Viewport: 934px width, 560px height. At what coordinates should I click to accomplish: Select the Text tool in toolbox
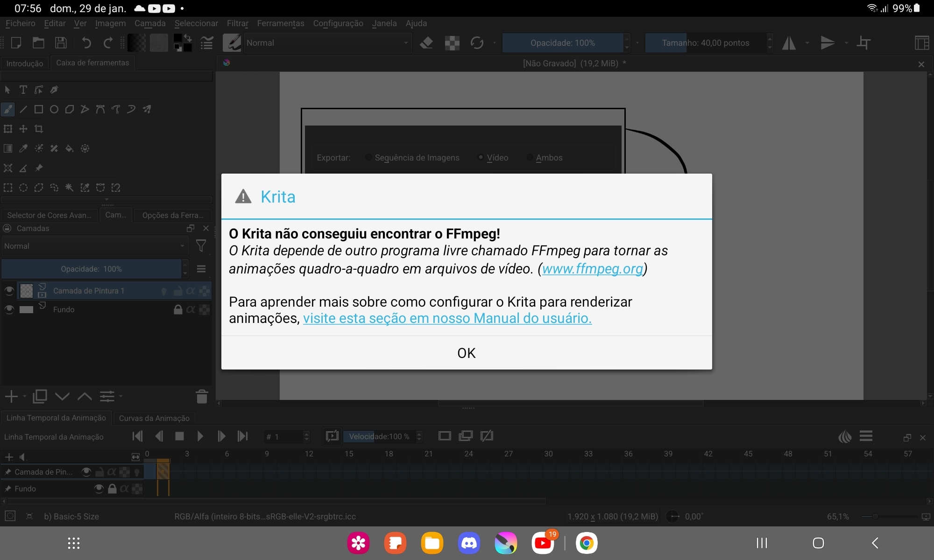[x=23, y=90]
